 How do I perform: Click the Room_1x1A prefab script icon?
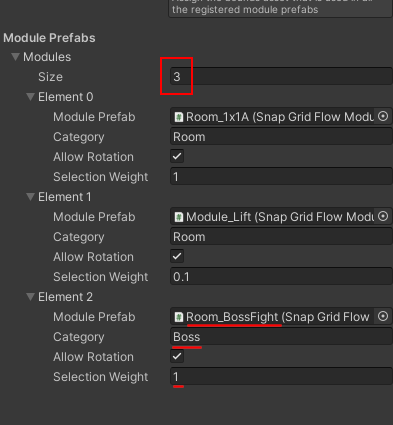tap(179, 117)
